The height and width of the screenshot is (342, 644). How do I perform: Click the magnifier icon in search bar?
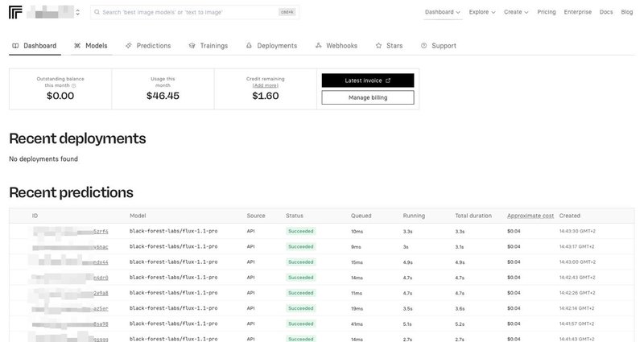click(97, 12)
